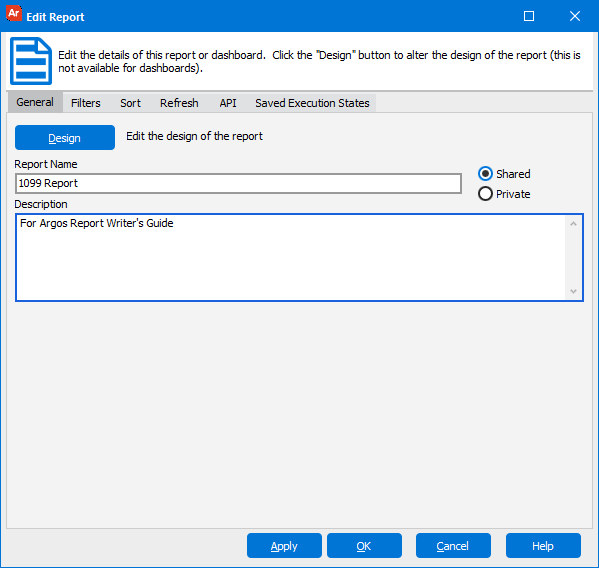Click the Cancel button
The image size is (599, 568).
point(453,545)
